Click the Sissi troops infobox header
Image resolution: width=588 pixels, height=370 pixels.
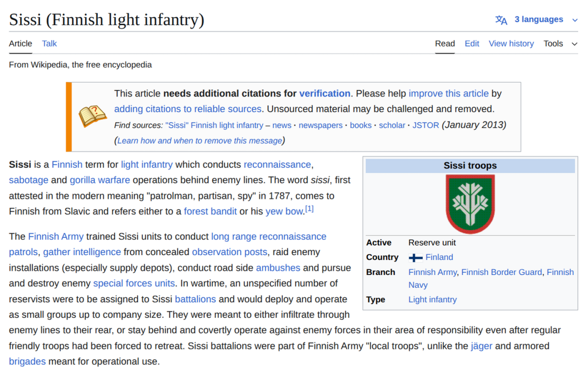(x=470, y=166)
